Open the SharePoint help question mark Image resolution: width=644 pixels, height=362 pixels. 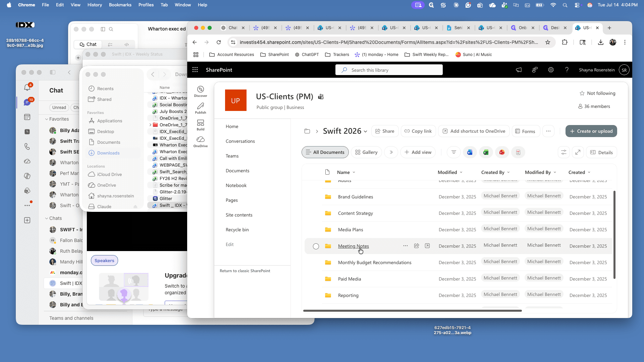pyautogui.click(x=567, y=70)
